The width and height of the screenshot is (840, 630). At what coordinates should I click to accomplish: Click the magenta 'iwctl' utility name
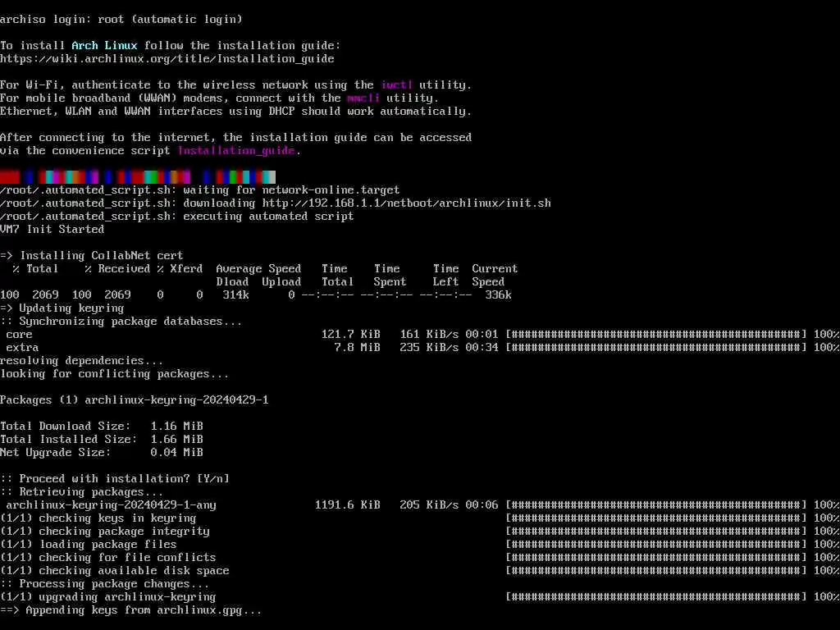pyautogui.click(x=396, y=84)
